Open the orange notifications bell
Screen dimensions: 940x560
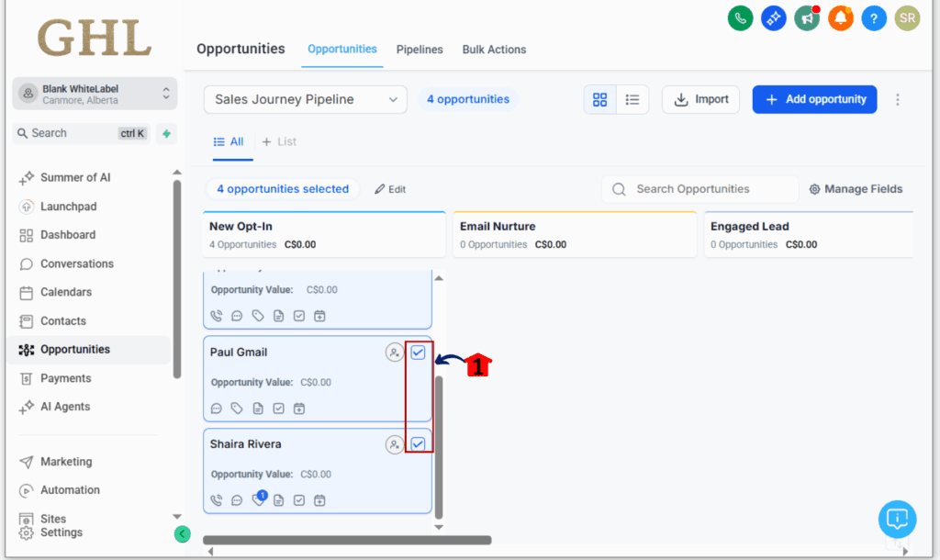coord(840,17)
